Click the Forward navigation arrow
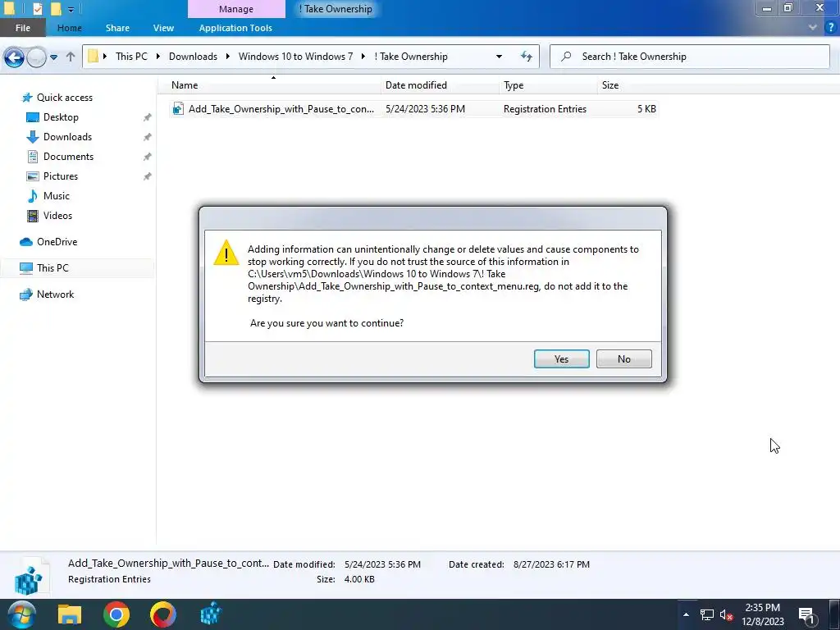Screen dimensions: 840x630 click(x=36, y=57)
